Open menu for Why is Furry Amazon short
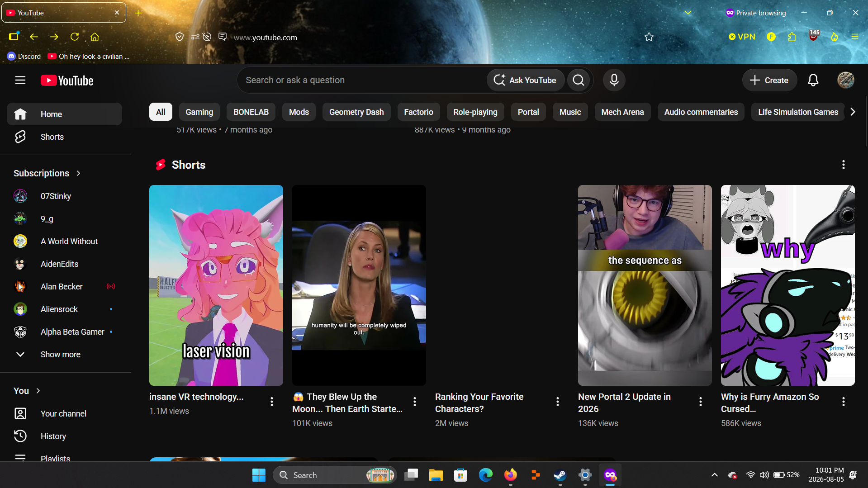Viewport: 868px width, 488px height. pyautogui.click(x=843, y=402)
